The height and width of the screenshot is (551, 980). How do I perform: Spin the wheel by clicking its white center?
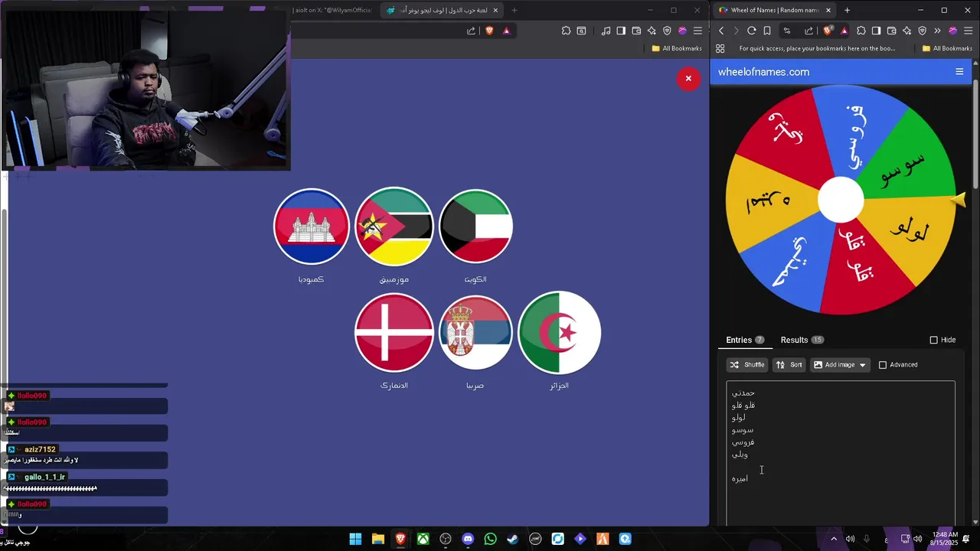coord(841,201)
